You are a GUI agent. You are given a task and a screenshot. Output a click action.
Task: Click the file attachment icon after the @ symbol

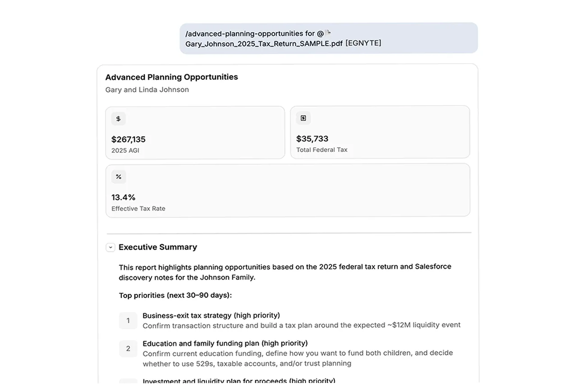click(328, 33)
